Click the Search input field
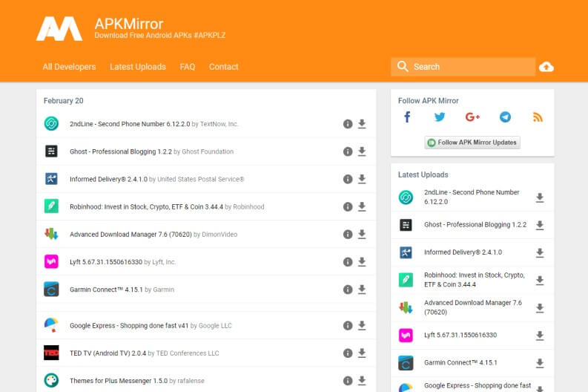The width and height of the screenshot is (588, 392). pyautogui.click(x=463, y=67)
